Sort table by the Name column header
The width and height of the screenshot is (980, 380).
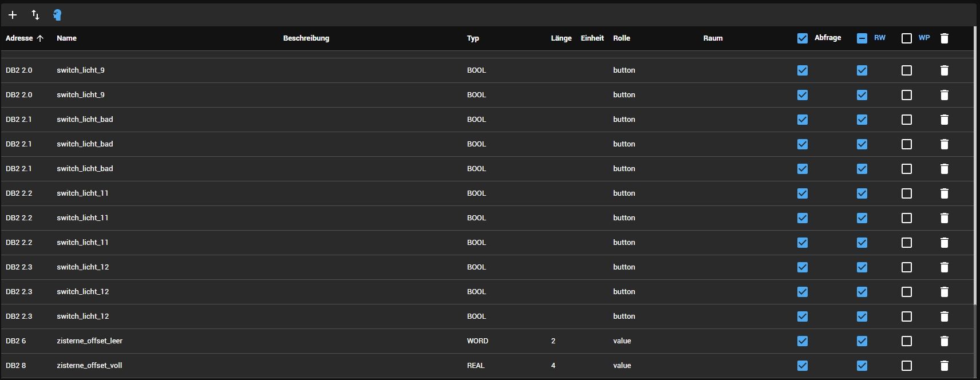point(66,38)
